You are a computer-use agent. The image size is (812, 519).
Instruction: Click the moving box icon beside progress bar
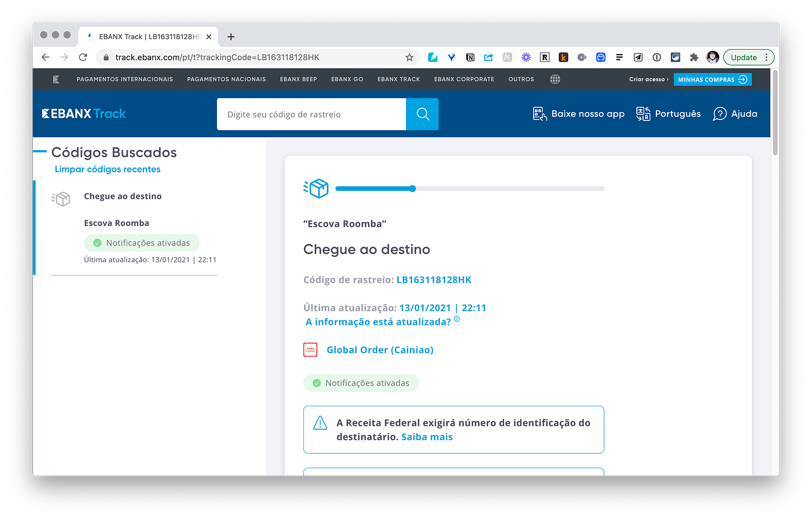[x=316, y=189]
